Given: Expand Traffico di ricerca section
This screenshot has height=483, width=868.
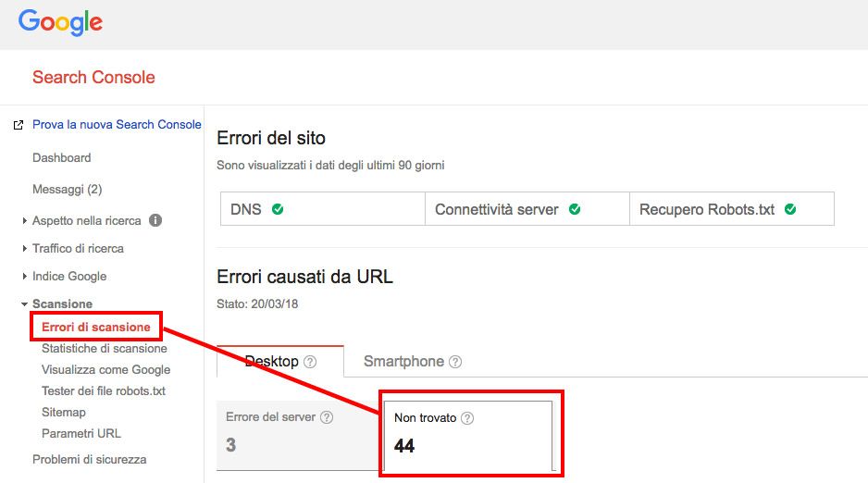Looking at the screenshot, I should (x=24, y=248).
